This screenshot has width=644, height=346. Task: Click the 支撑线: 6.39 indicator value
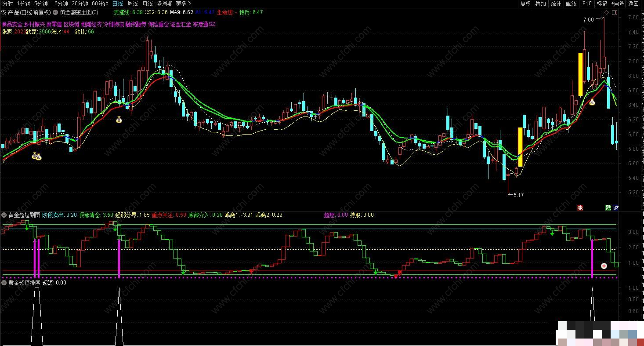pyautogui.click(x=128, y=12)
